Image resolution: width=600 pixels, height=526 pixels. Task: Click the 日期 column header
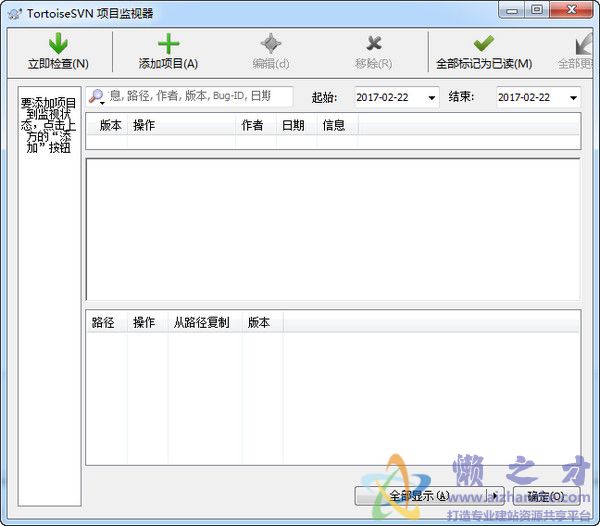click(297, 125)
